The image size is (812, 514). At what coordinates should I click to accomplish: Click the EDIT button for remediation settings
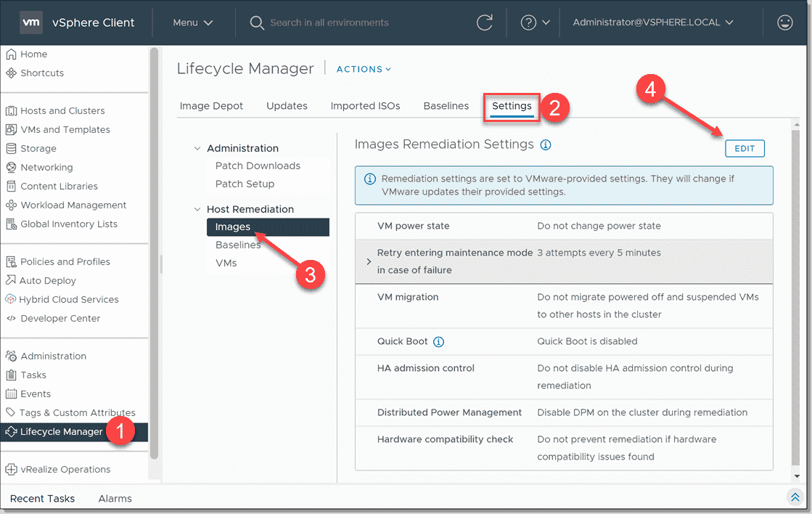745,148
